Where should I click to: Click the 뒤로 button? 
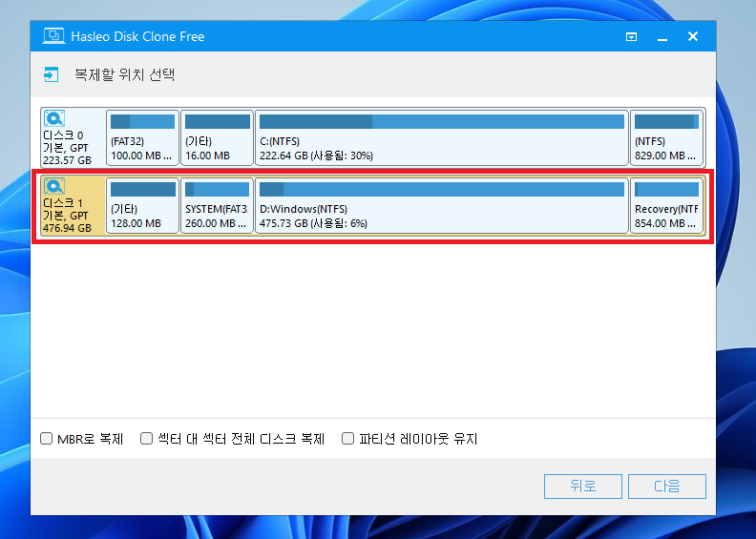[x=583, y=486]
